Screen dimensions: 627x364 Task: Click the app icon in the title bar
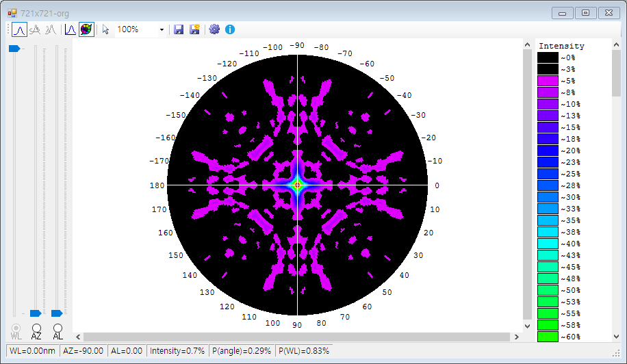click(x=12, y=13)
